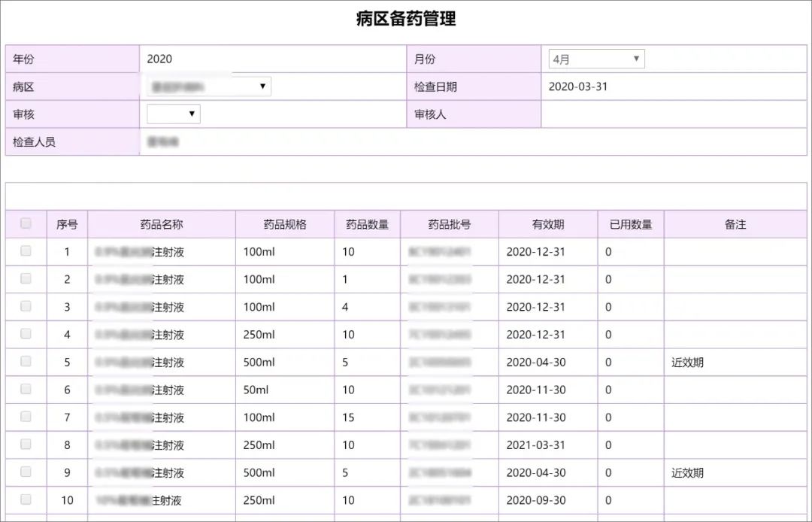Click the 药品规格 column header
This screenshot has height=522, width=812.
click(x=285, y=224)
